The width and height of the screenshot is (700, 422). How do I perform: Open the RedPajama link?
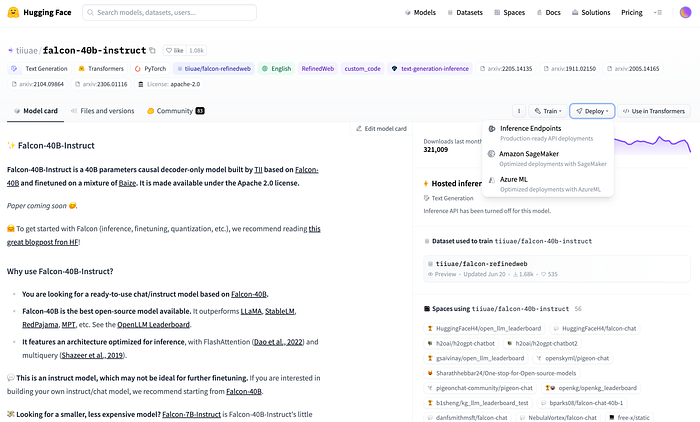(40, 325)
